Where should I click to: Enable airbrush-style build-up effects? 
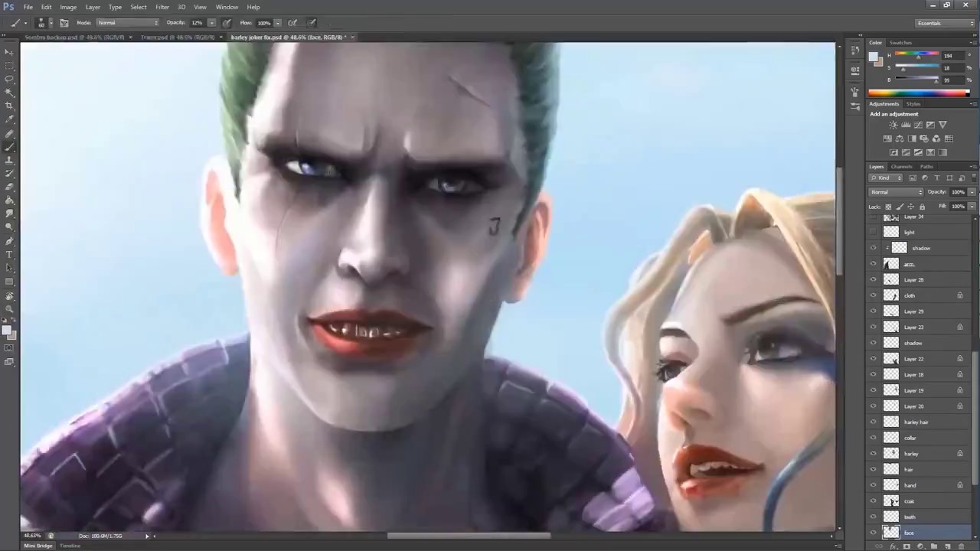pyautogui.click(x=292, y=23)
